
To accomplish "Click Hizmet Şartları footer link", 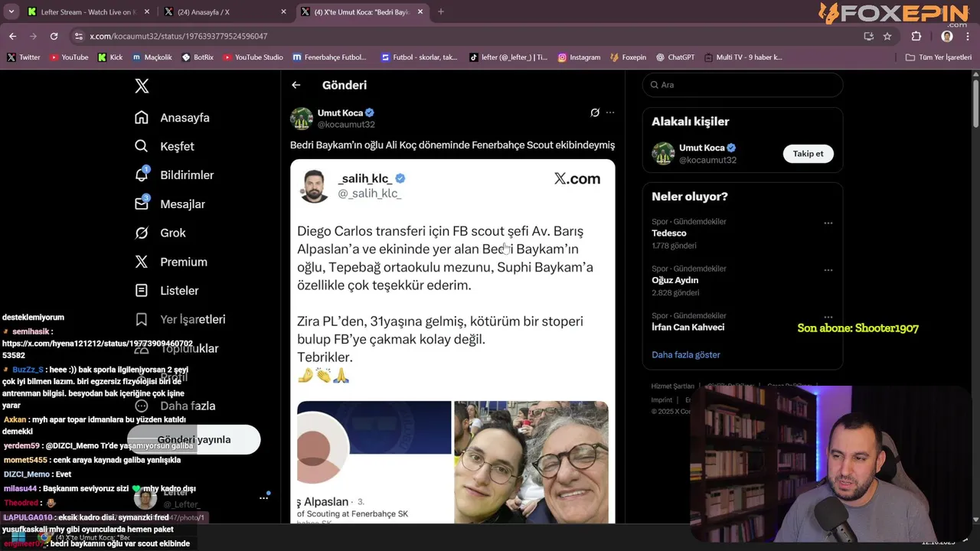I will pos(672,386).
